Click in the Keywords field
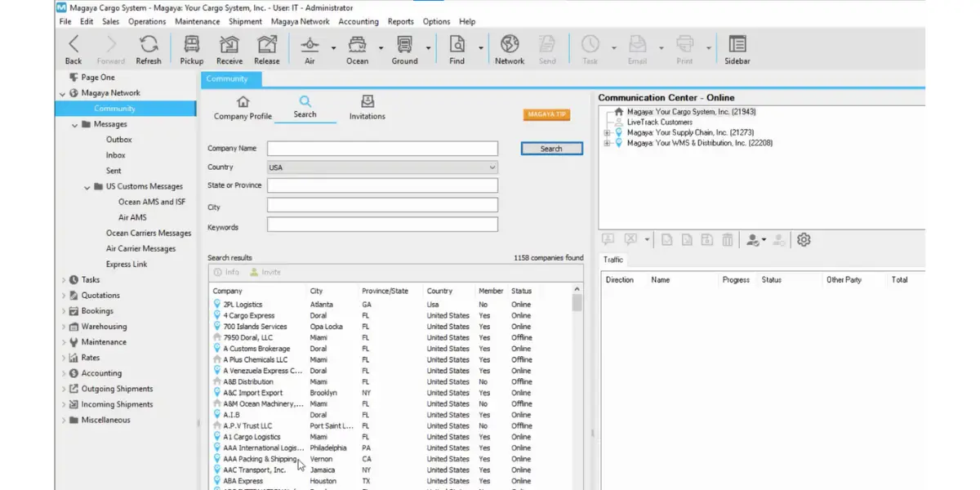The width and height of the screenshot is (980, 490). (x=382, y=225)
